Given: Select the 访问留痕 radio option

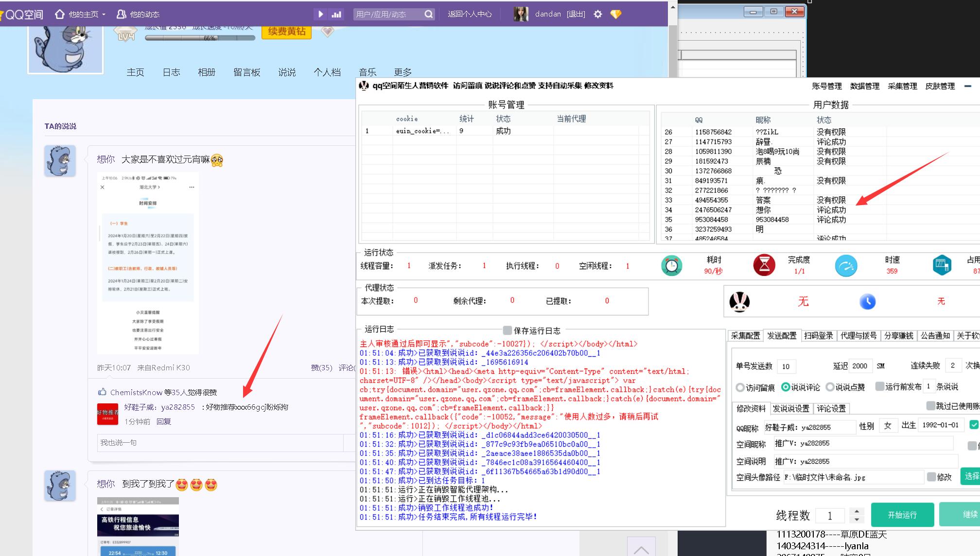Looking at the screenshot, I should pos(740,387).
